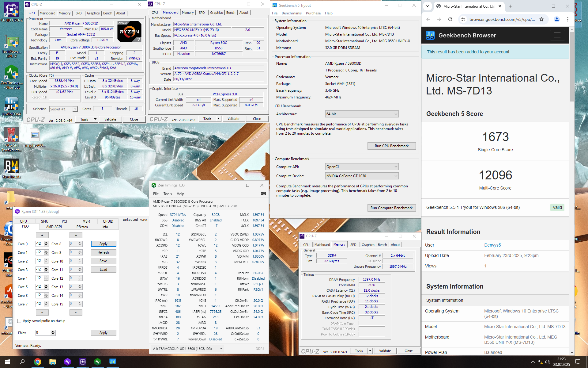Open Graphics tab in CPU-Z Memory window
588x368 pixels.
coord(368,245)
